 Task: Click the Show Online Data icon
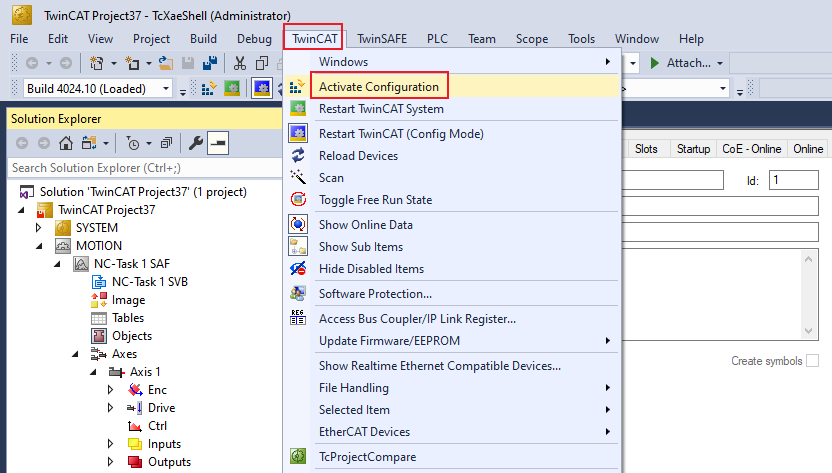298,225
